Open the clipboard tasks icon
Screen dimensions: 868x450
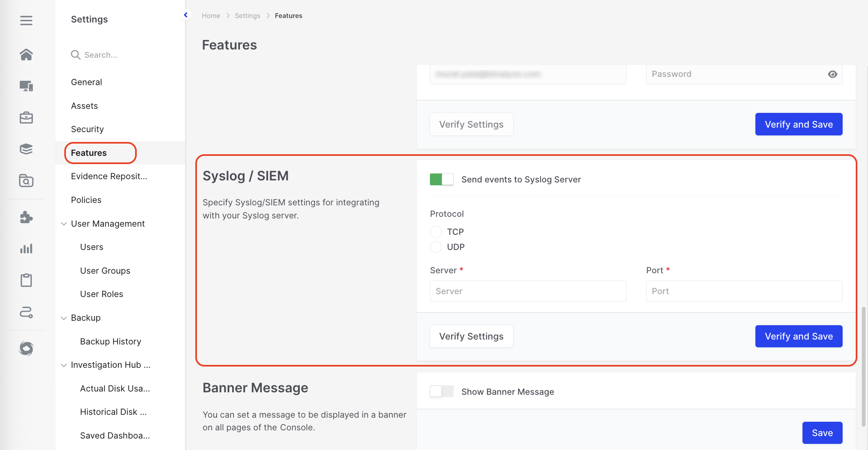point(26,280)
